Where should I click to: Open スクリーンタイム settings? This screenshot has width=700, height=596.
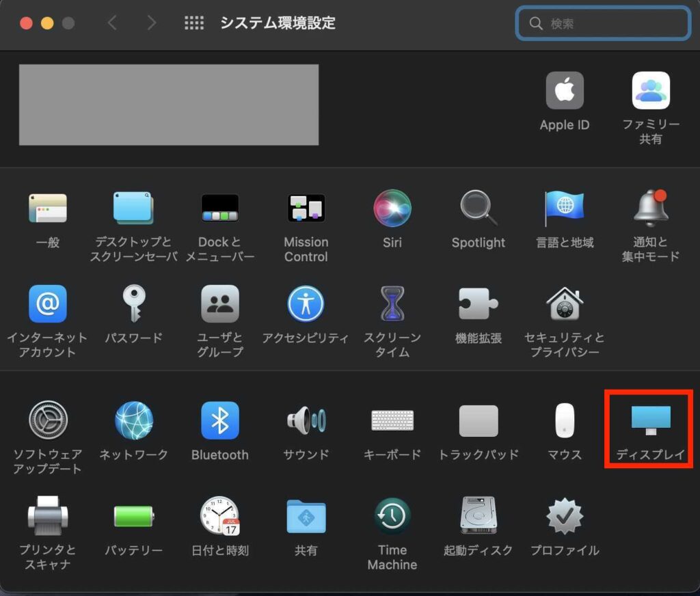coord(392,303)
